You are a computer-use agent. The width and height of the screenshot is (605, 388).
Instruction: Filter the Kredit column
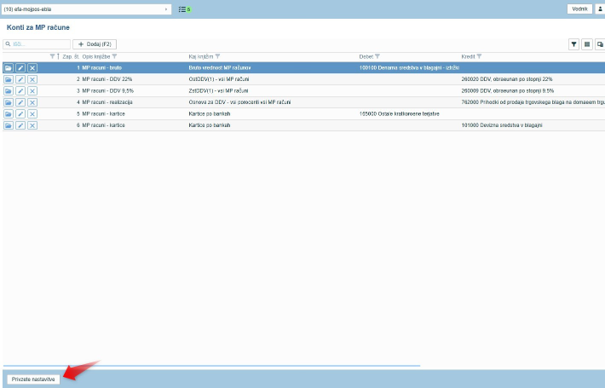click(x=479, y=56)
